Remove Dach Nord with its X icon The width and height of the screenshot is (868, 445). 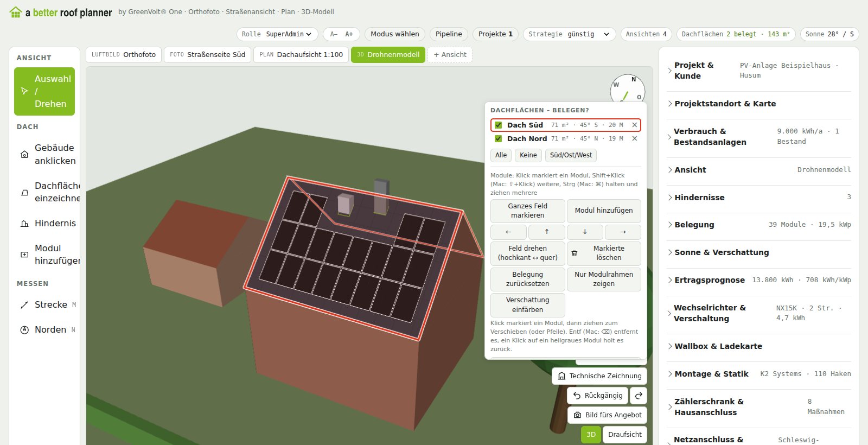634,138
